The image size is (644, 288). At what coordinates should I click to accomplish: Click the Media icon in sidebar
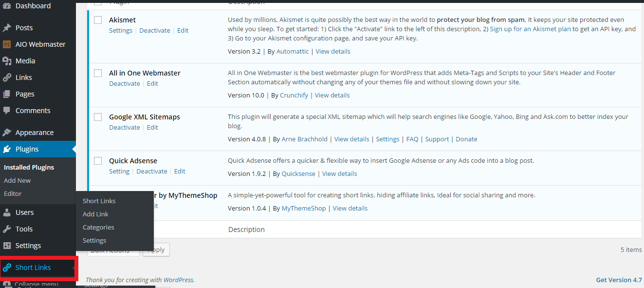pos(7,61)
